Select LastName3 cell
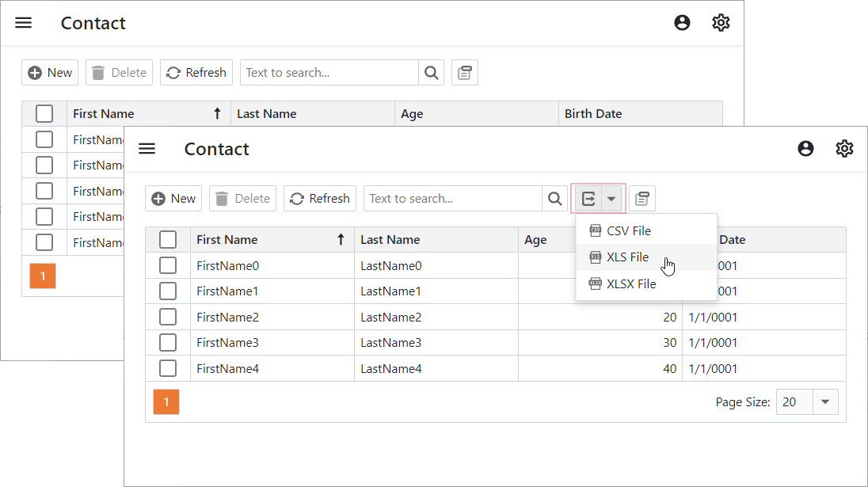 click(436, 343)
